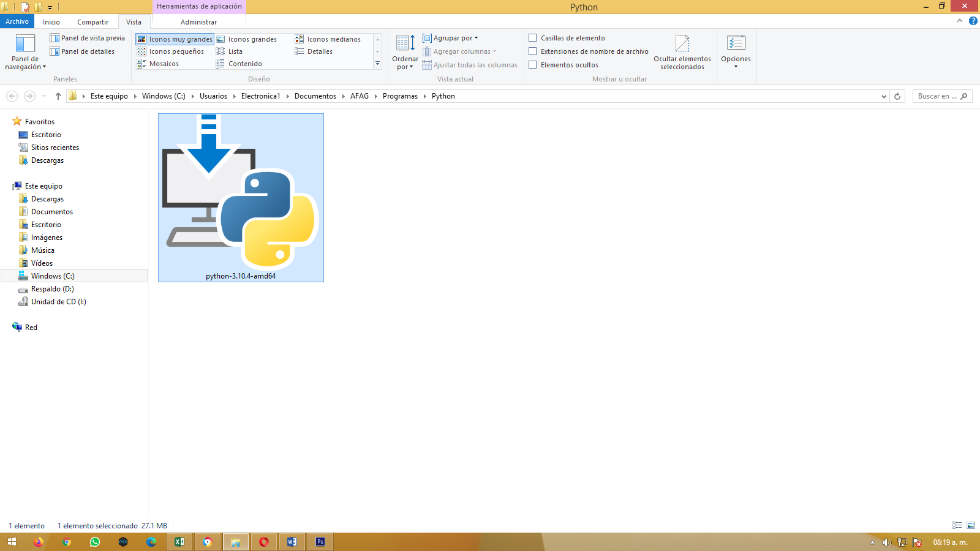Click the Buscar en search box
This screenshot has height=551, width=980.
[942, 96]
